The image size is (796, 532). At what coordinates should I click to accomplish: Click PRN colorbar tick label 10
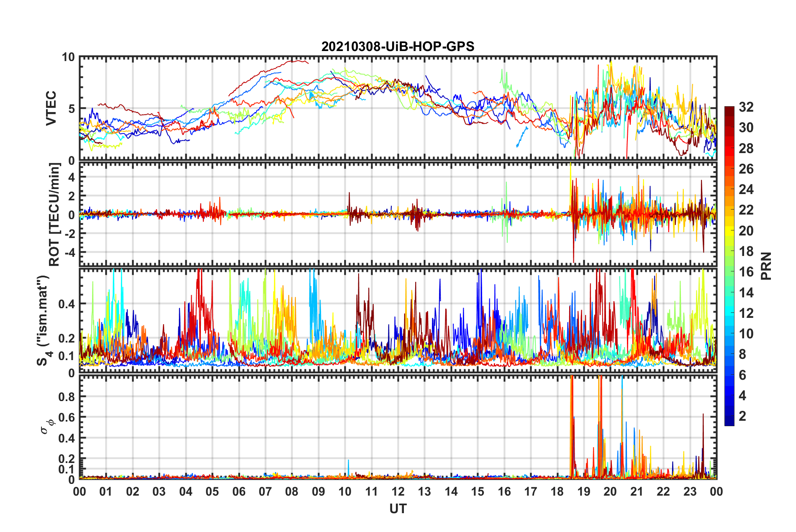click(x=746, y=333)
